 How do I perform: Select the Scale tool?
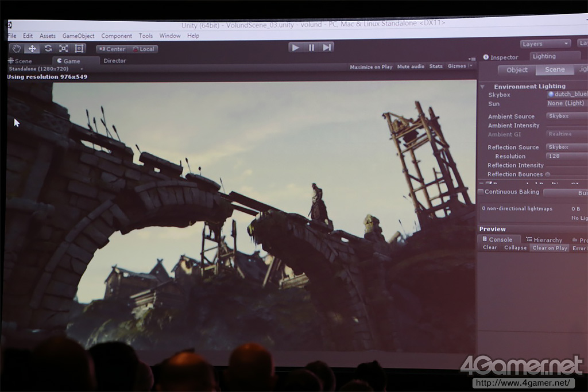pyautogui.click(x=63, y=48)
